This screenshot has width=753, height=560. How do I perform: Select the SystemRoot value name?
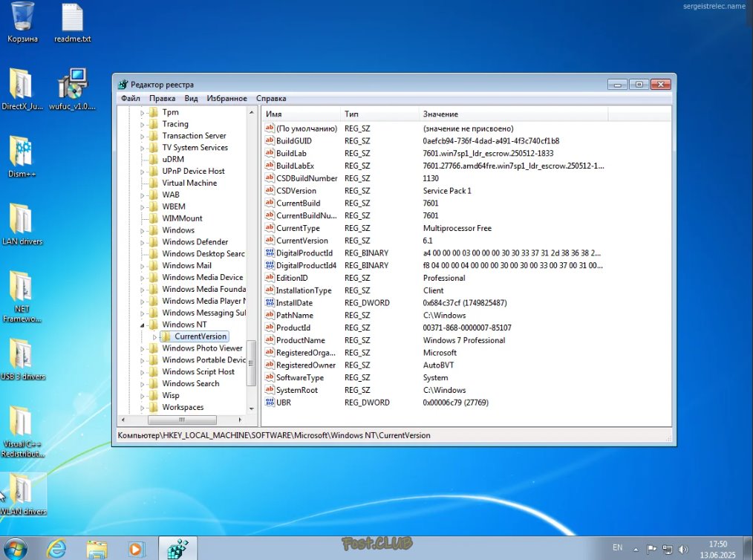tap(297, 390)
